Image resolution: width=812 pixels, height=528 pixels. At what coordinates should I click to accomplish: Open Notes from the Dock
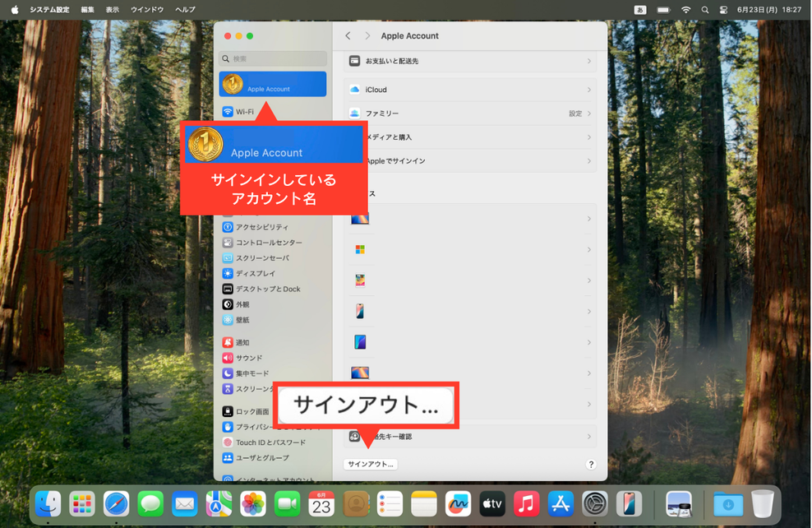pyautogui.click(x=424, y=503)
